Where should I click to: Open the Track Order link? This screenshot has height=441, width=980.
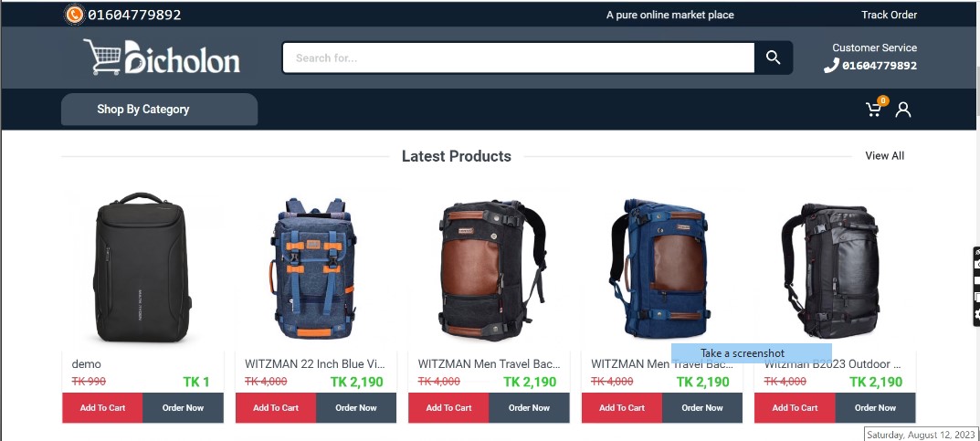coord(889,15)
